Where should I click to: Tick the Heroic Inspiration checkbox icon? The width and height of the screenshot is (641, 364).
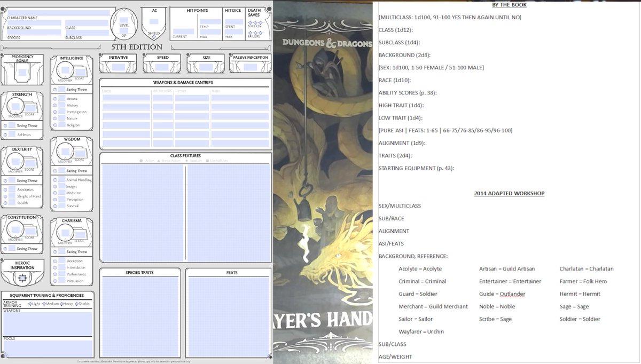pos(22,278)
